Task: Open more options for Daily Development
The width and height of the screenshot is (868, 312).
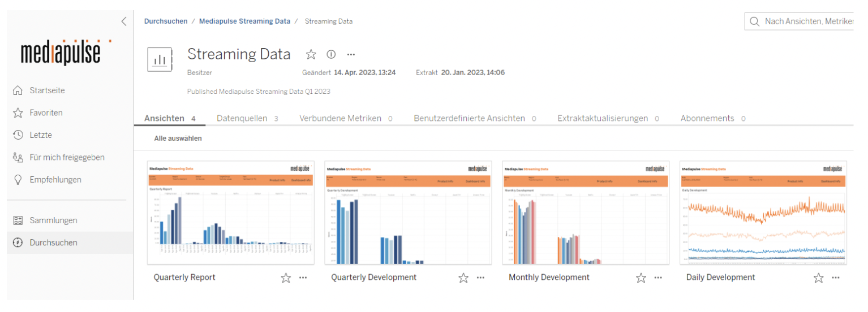Action: tap(836, 278)
